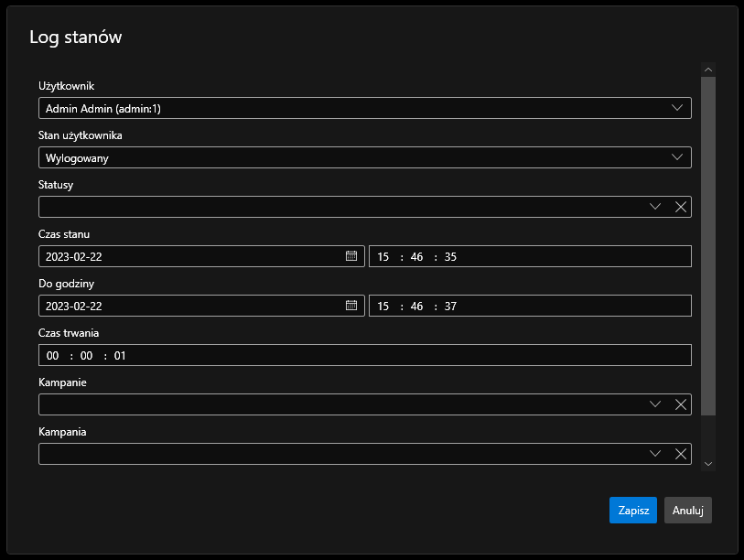Open the Statusy dropdown chevron

tap(655, 207)
